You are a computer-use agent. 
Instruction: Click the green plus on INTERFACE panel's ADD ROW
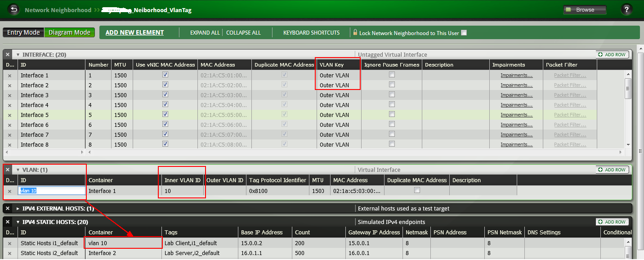coord(600,54)
